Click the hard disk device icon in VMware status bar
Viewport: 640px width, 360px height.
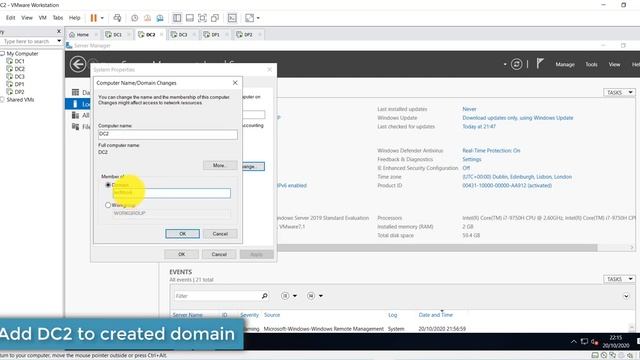pos(596,356)
